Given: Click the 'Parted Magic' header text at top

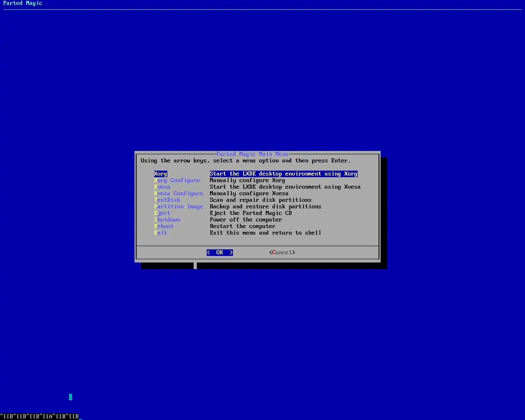Looking at the screenshot, I should pos(23,3).
